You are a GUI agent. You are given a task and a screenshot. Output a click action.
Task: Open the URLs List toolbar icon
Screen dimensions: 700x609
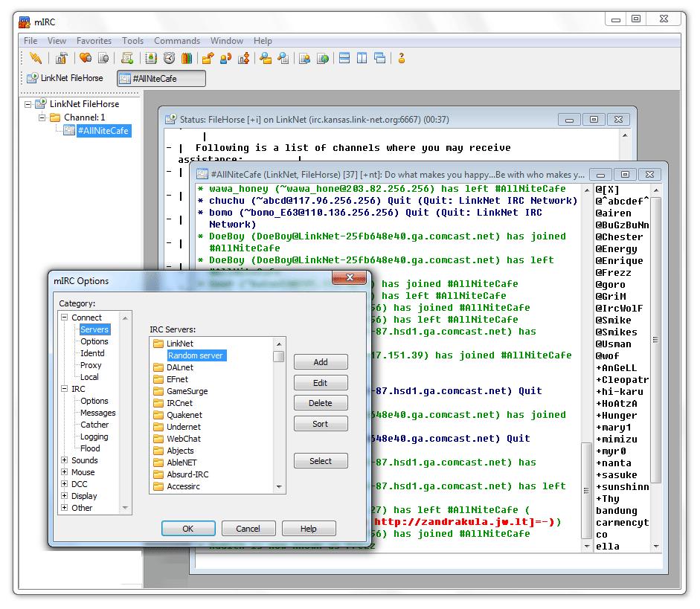[x=322, y=58]
